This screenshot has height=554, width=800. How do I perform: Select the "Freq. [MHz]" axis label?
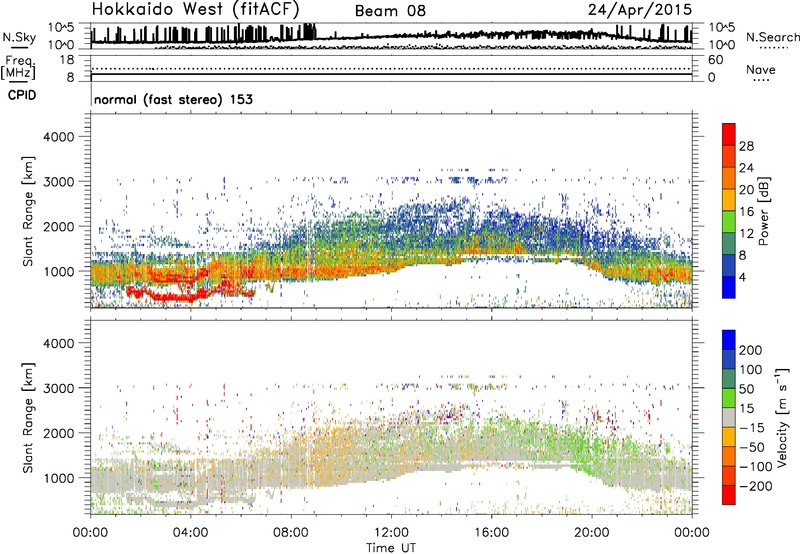point(19,67)
